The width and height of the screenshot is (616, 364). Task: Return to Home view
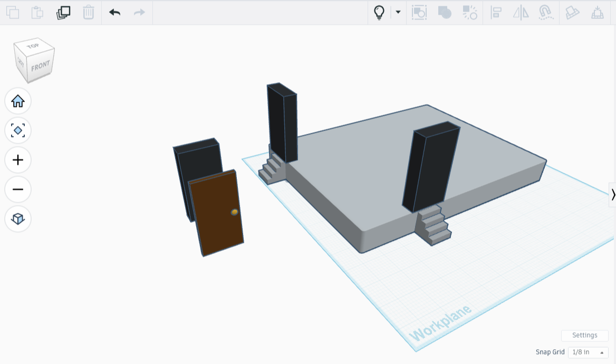(17, 101)
